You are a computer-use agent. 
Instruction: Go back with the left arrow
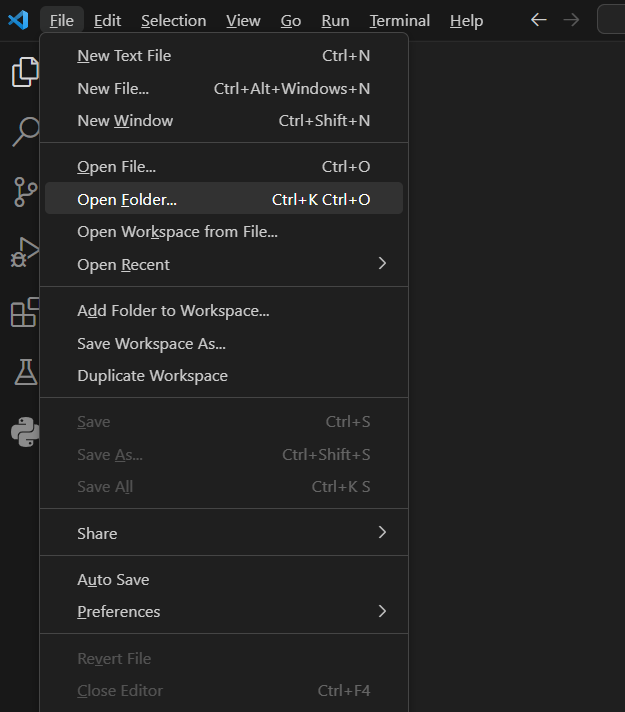click(539, 20)
